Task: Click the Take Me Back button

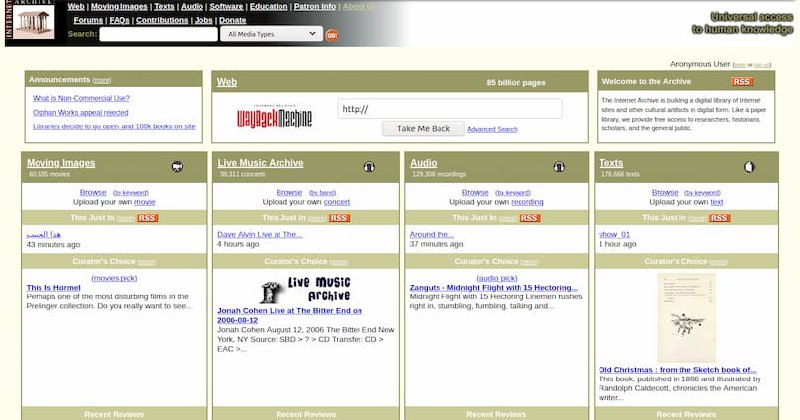Action: 423,129
